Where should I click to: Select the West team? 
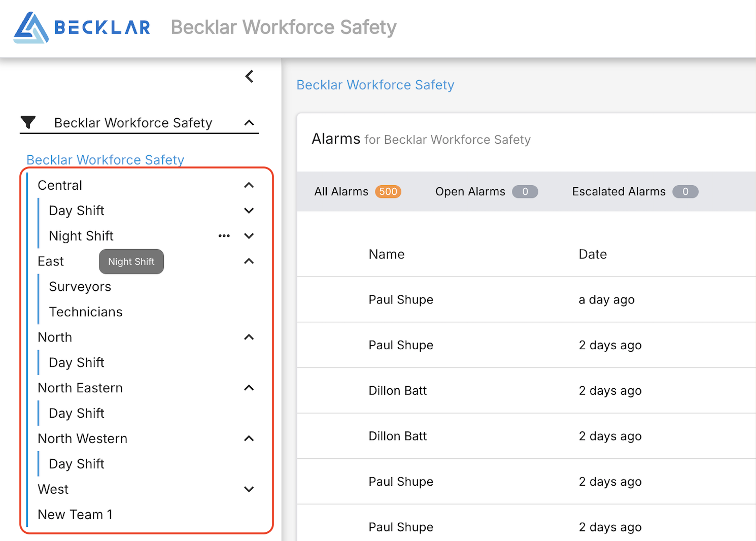(x=53, y=489)
